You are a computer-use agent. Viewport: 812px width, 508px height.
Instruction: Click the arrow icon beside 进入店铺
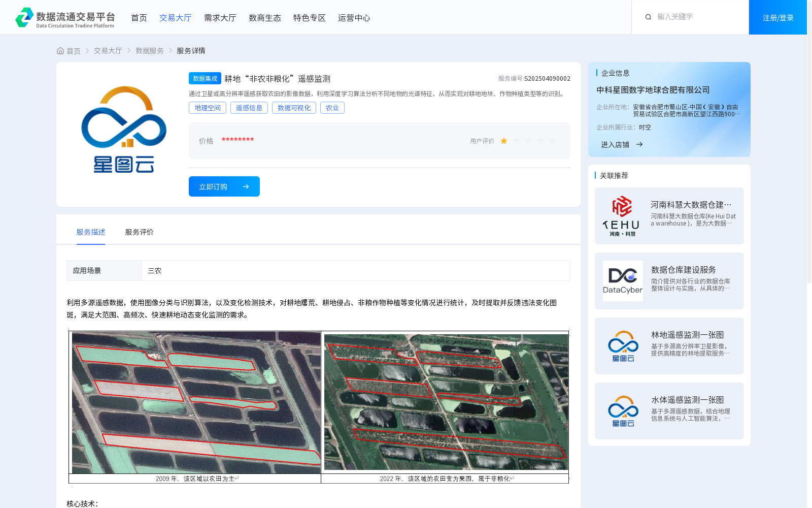(x=639, y=144)
